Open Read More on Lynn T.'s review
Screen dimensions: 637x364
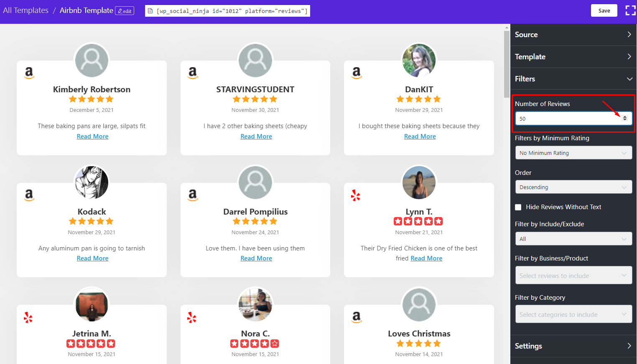tap(426, 258)
